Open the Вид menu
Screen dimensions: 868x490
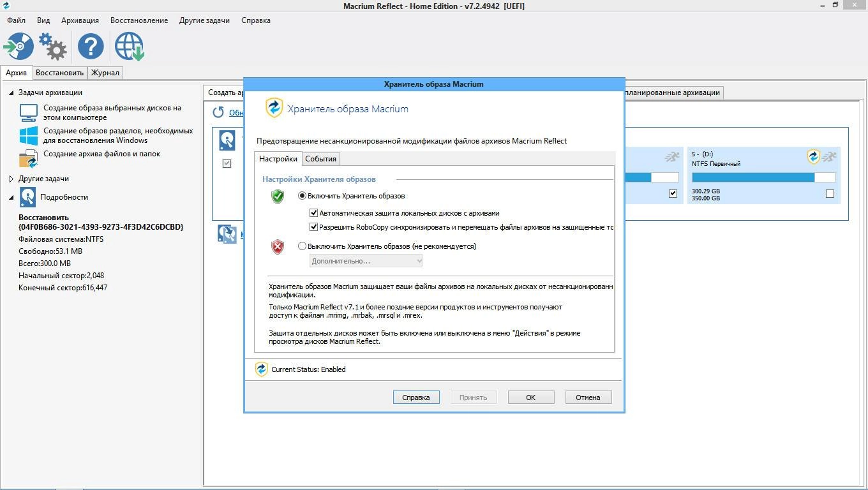point(43,20)
